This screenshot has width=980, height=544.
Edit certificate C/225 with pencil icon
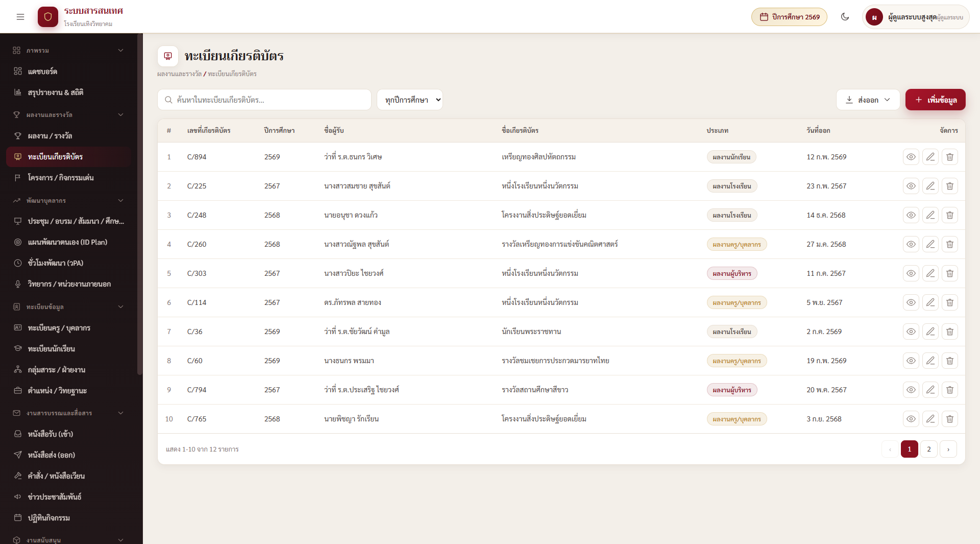pos(930,186)
